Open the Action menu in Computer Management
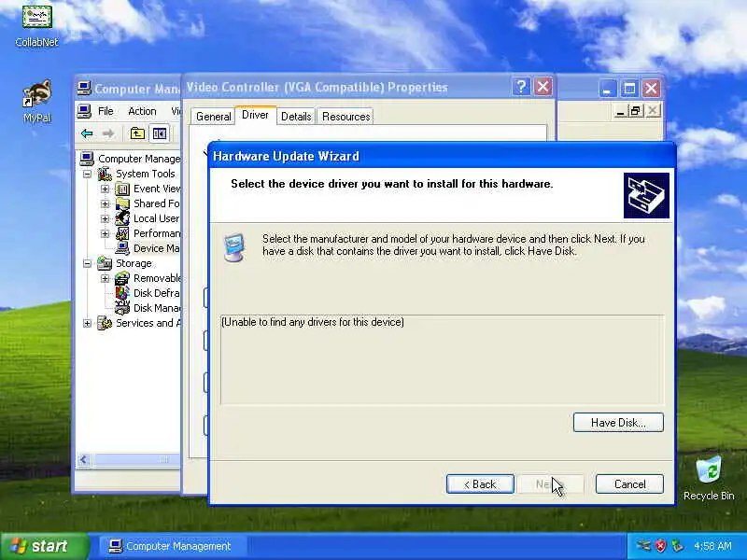This screenshot has width=747, height=560. tap(142, 111)
